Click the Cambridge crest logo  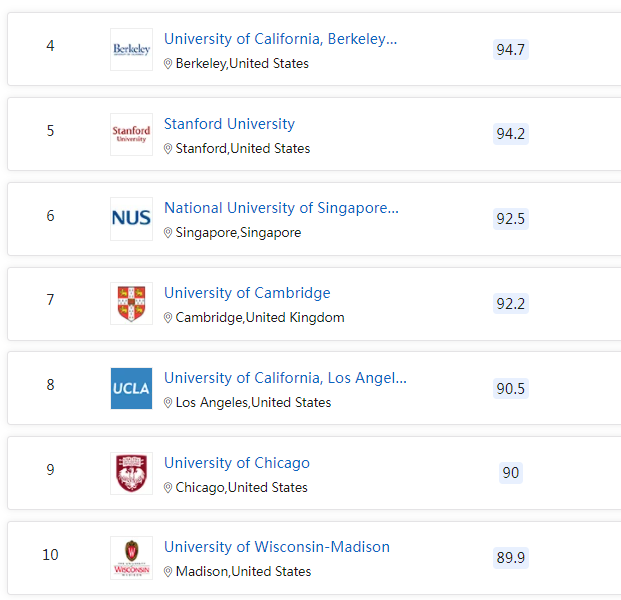pyautogui.click(x=131, y=304)
